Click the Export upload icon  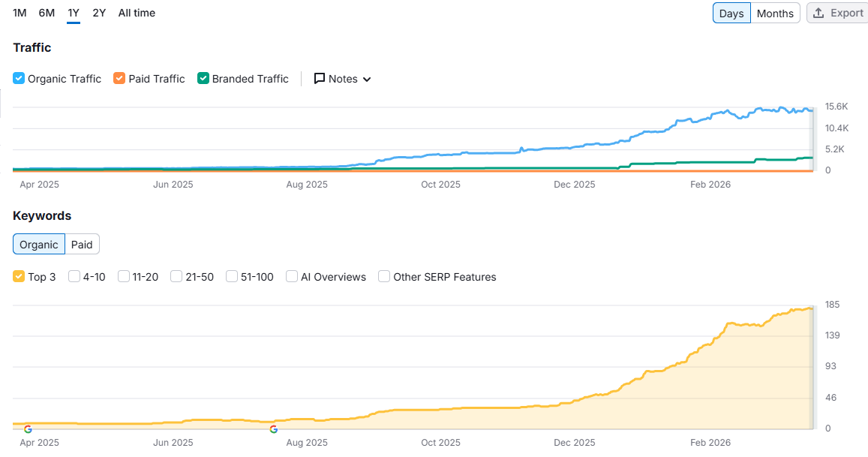818,14
